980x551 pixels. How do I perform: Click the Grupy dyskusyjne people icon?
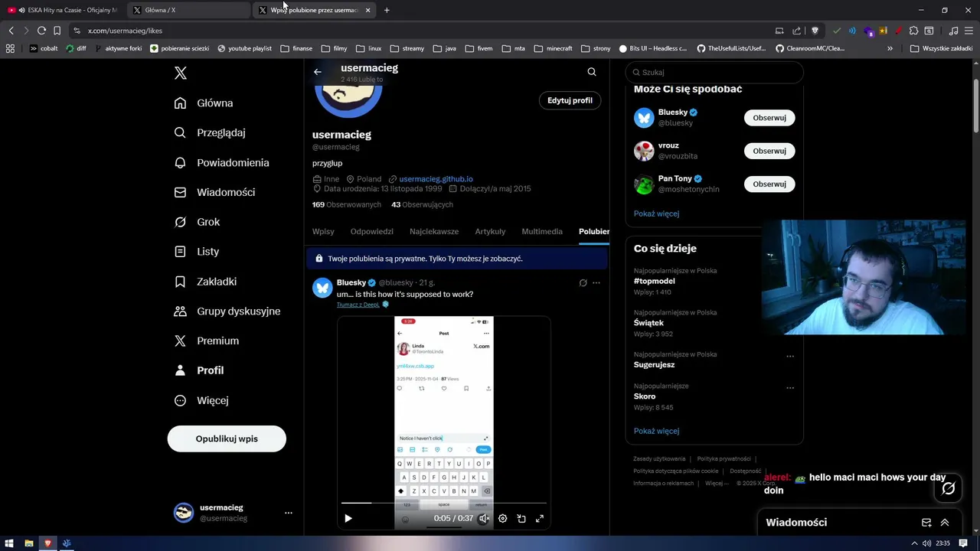tap(180, 311)
